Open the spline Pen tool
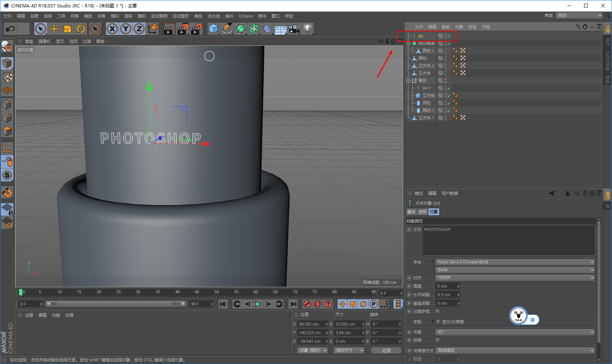612x364 pixels. click(227, 29)
